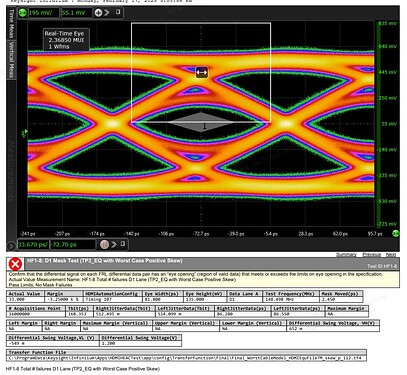
Task: Click the -140 mV axis label
Action: (388, 149)
